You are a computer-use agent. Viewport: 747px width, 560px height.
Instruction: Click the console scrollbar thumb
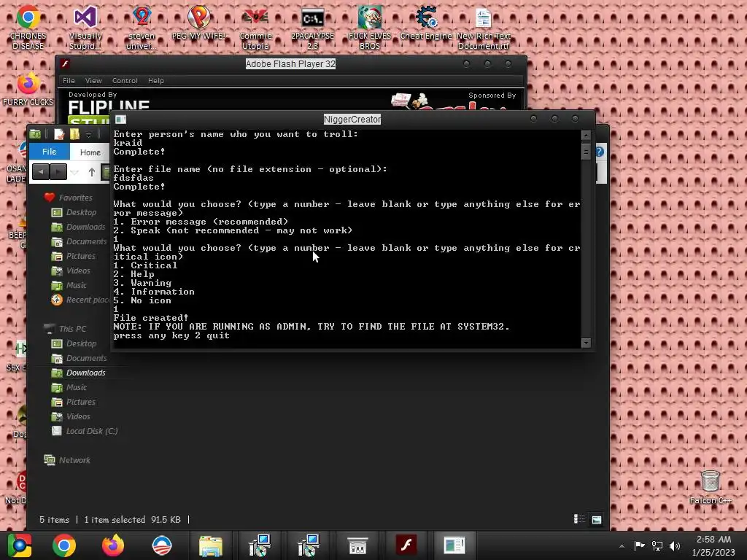point(586,152)
